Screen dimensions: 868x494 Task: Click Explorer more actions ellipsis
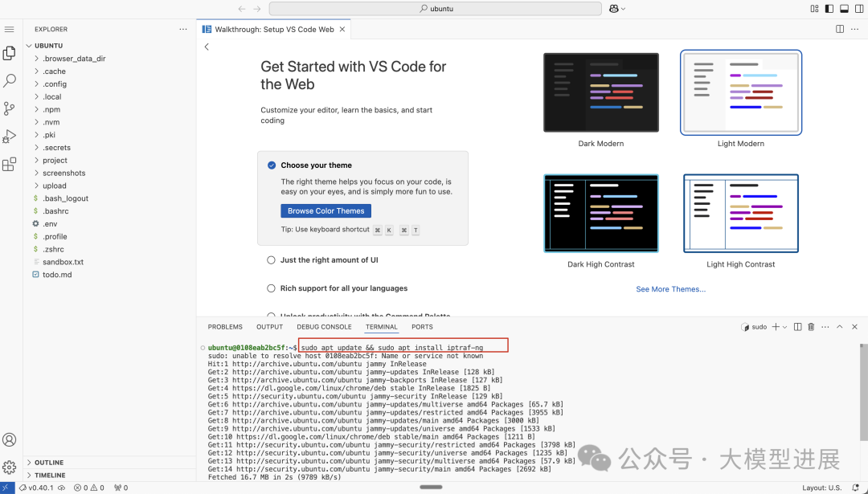coord(183,30)
